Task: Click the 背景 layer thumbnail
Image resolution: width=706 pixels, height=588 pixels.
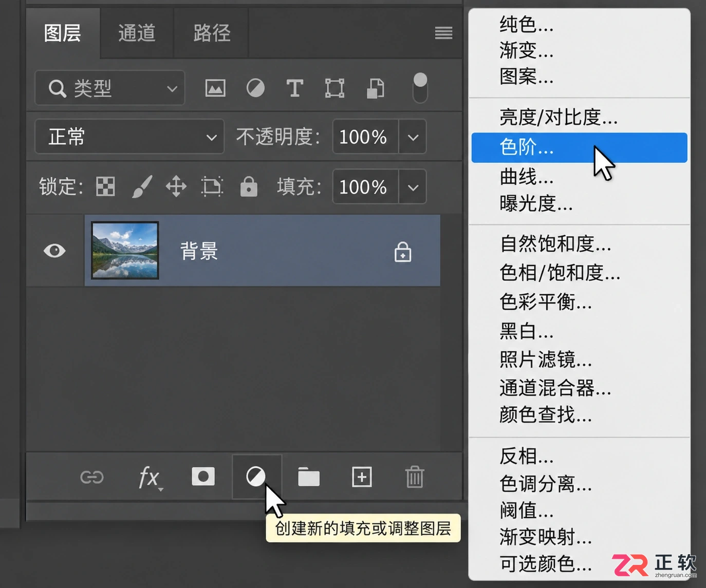Action: (x=125, y=251)
